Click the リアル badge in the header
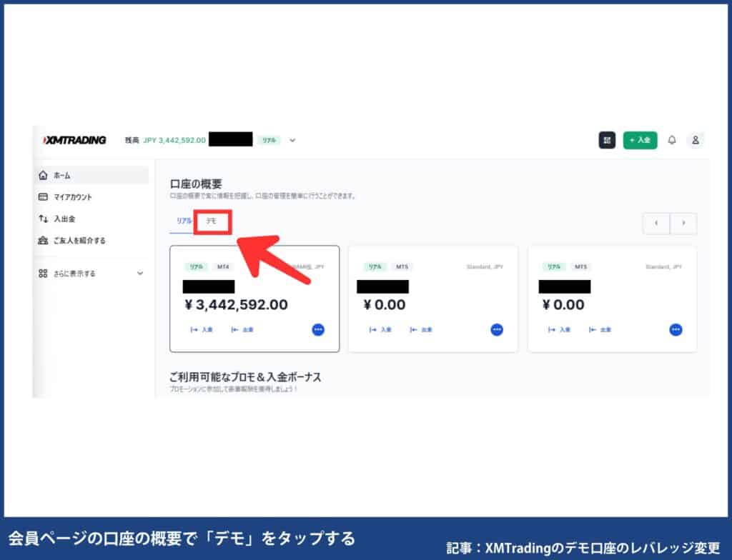Screen dimensions: 732x560 (269, 140)
